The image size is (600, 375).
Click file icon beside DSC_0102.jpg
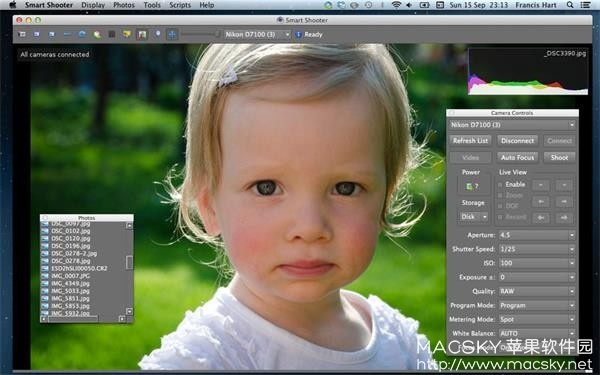click(x=45, y=231)
